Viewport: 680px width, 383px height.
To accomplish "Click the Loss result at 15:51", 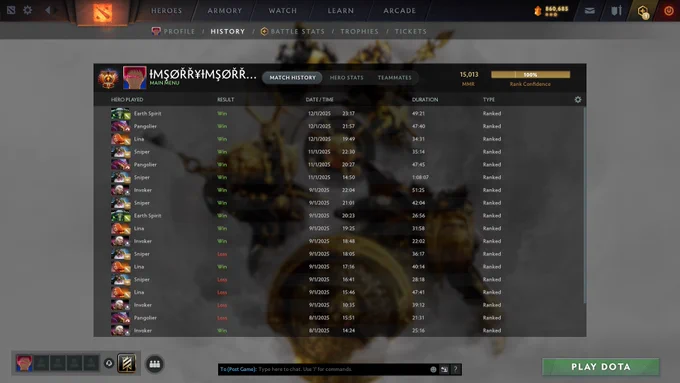I will [x=222, y=318].
